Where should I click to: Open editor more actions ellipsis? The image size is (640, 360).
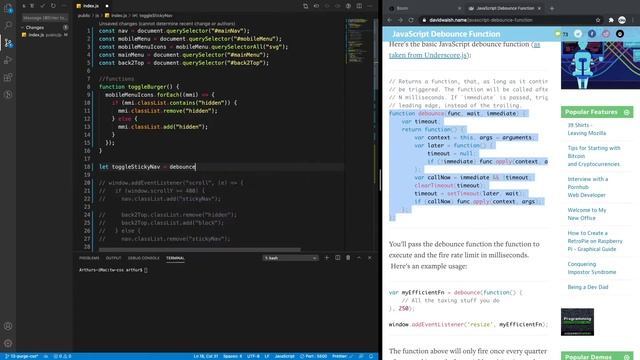click(370, 6)
